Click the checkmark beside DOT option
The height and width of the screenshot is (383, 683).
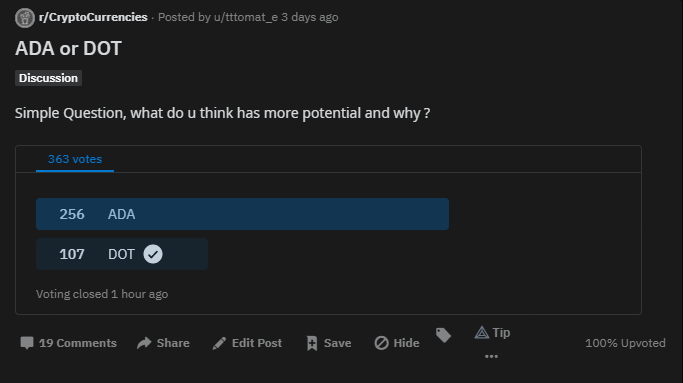153,254
